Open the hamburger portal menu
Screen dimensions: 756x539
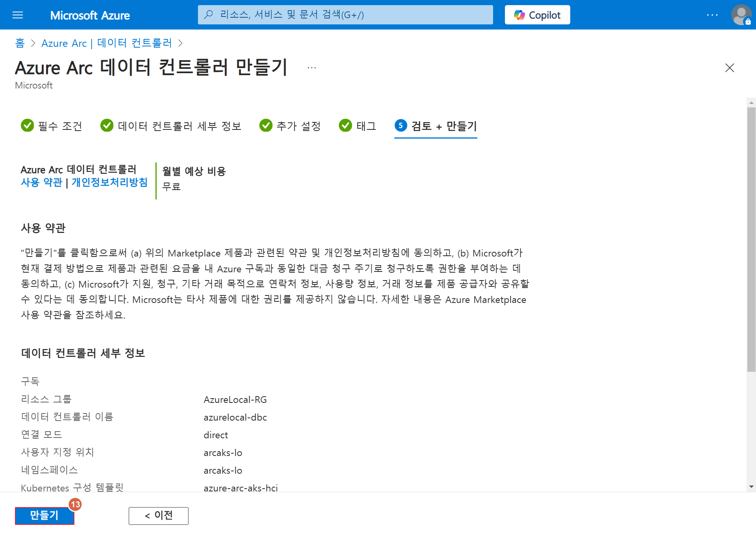[18, 15]
